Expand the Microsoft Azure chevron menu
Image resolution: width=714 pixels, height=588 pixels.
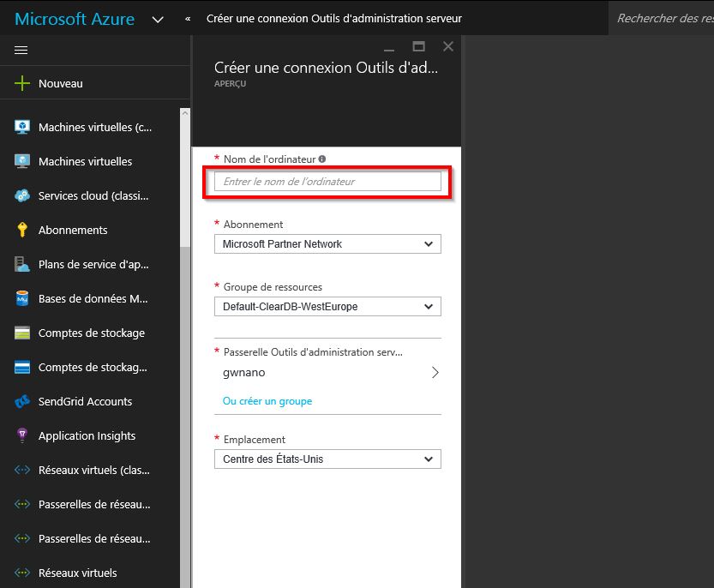coord(158,19)
